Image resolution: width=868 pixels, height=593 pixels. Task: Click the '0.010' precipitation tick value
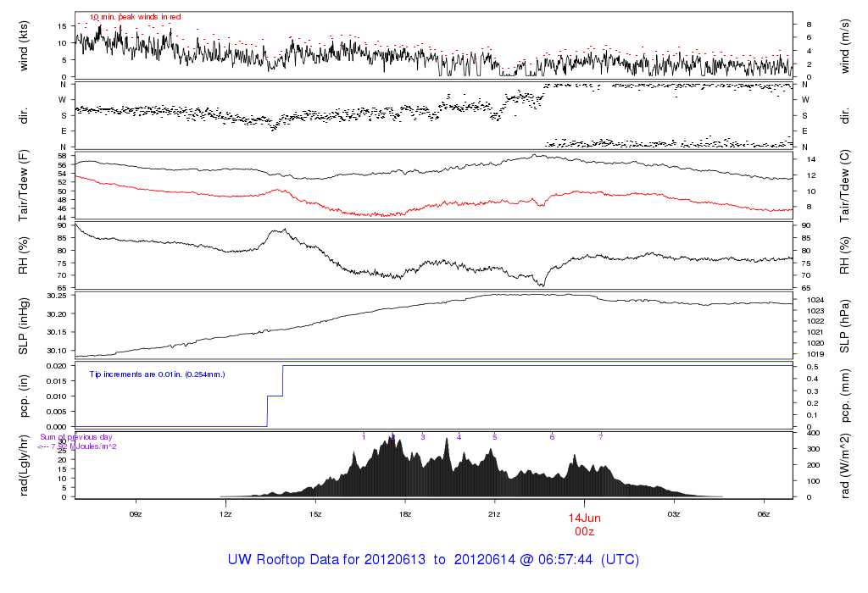coord(57,396)
